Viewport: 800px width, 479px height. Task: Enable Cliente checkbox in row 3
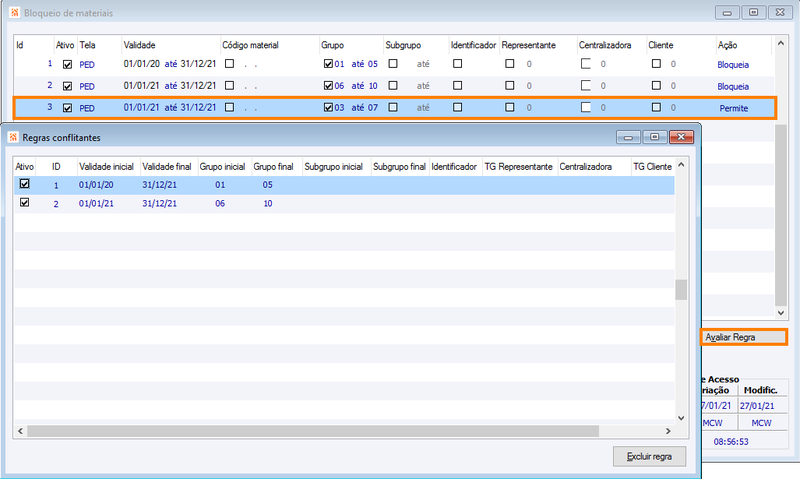click(657, 107)
